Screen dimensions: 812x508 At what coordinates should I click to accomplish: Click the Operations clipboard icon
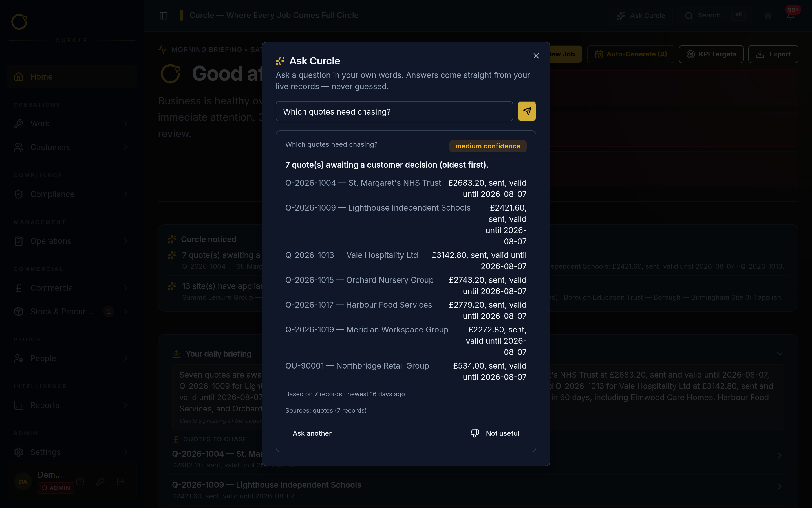point(19,241)
